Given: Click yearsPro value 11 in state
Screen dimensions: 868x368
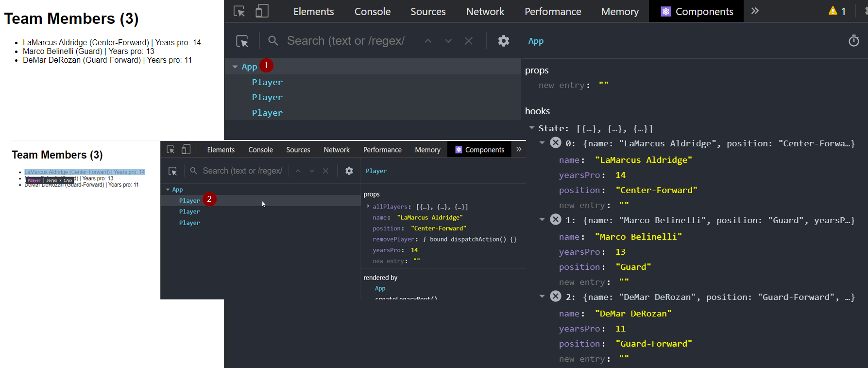Looking at the screenshot, I should point(620,329).
